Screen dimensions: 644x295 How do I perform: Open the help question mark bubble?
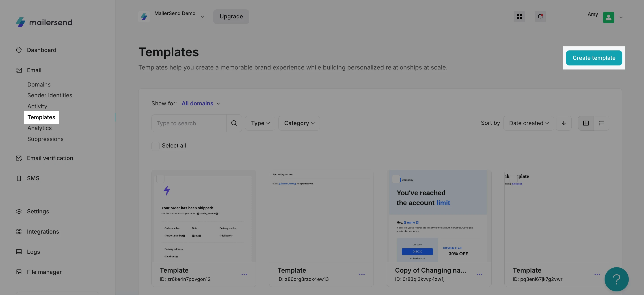[616, 279]
